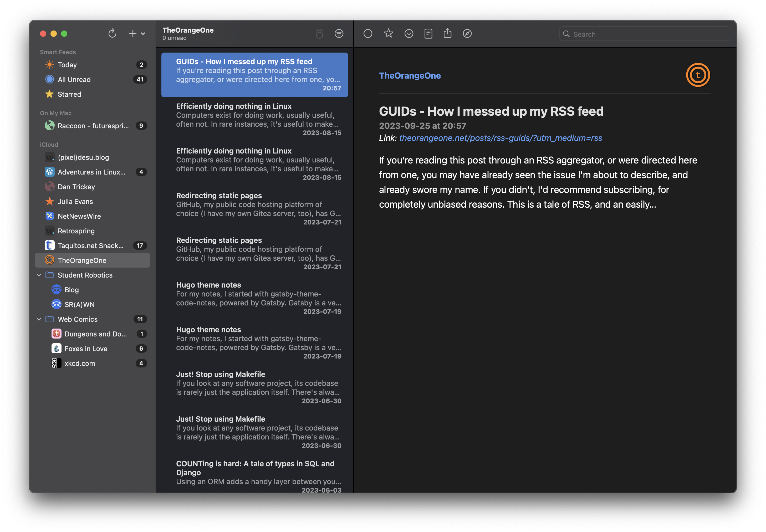The width and height of the screenshot is (766, 532).
Task: Click the Share icon in toolbar
Action: point(447,33)
